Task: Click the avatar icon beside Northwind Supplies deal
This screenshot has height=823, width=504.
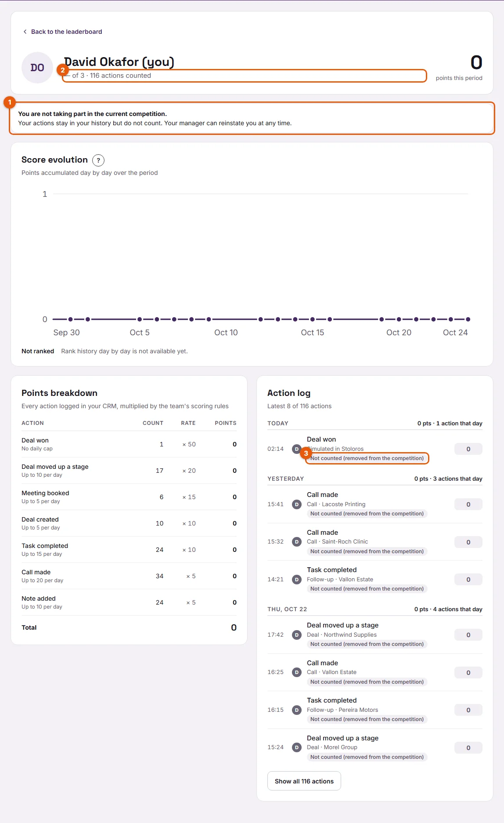Action: pos(297,635)
